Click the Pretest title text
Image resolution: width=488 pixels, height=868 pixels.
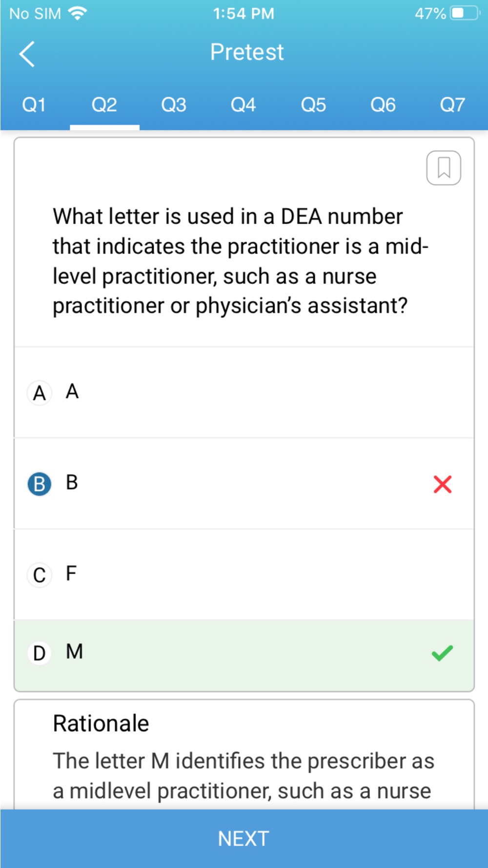coord(247,52)
